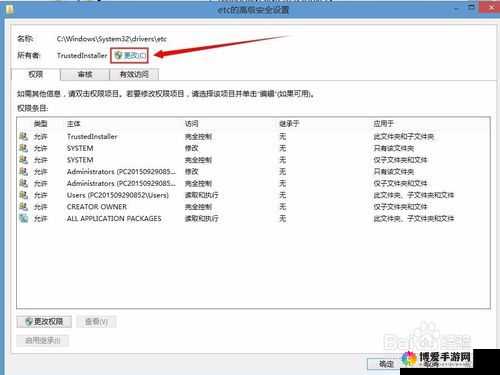Click 此文件夹和子文件夹 in the TrustedInstaller row
Image resolution: width=500 pixels, height=375 pixels.
(404, 136)
